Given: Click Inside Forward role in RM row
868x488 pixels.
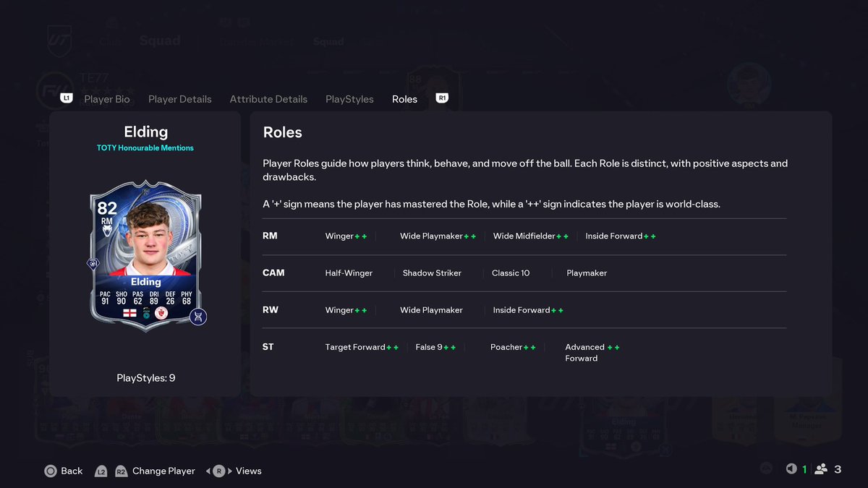Looking at the screenshot, I should (x=621, y=236).
